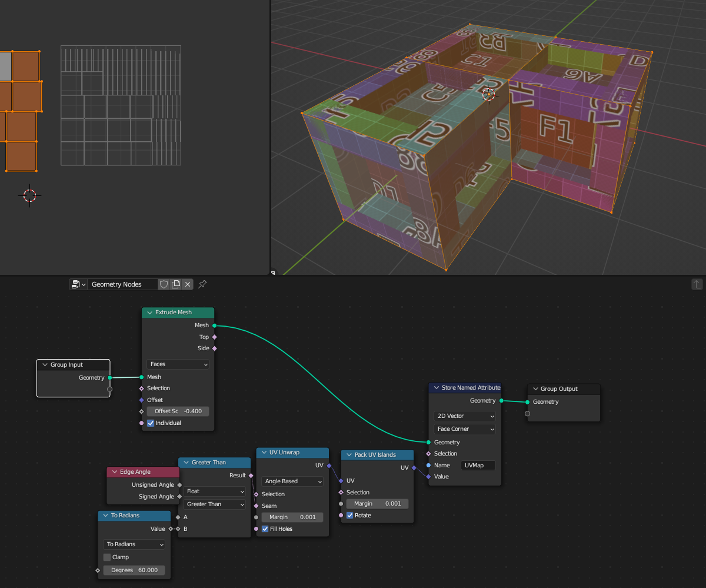Click the Unsigned Angle output socket
The width and height of the screenshot is (706, 588).
point(179,485)
